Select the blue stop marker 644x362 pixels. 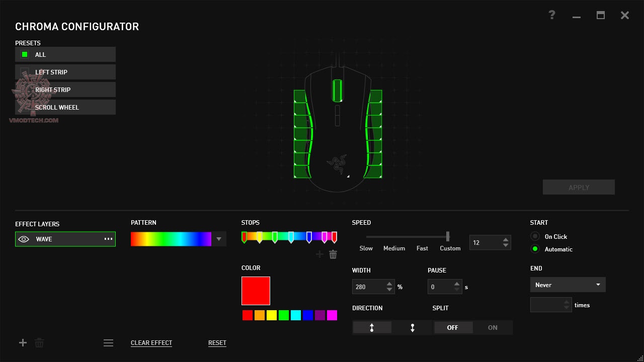point(309,237)
